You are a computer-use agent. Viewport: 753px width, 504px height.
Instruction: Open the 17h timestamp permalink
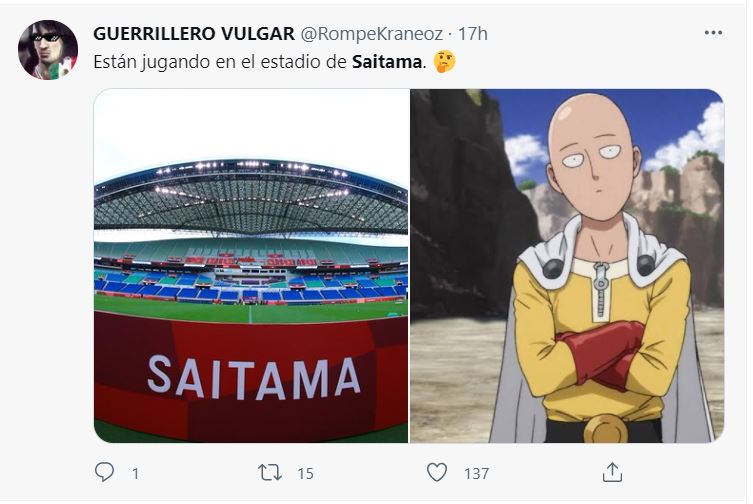473,34
